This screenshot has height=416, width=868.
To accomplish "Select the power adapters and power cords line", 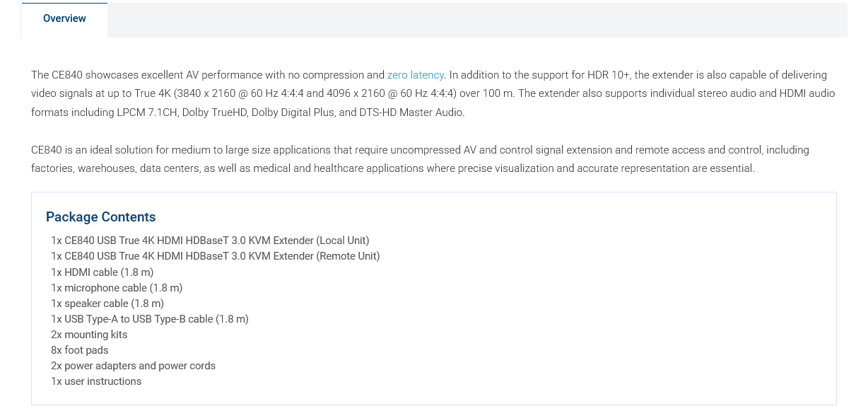I will tap(134, 366).
